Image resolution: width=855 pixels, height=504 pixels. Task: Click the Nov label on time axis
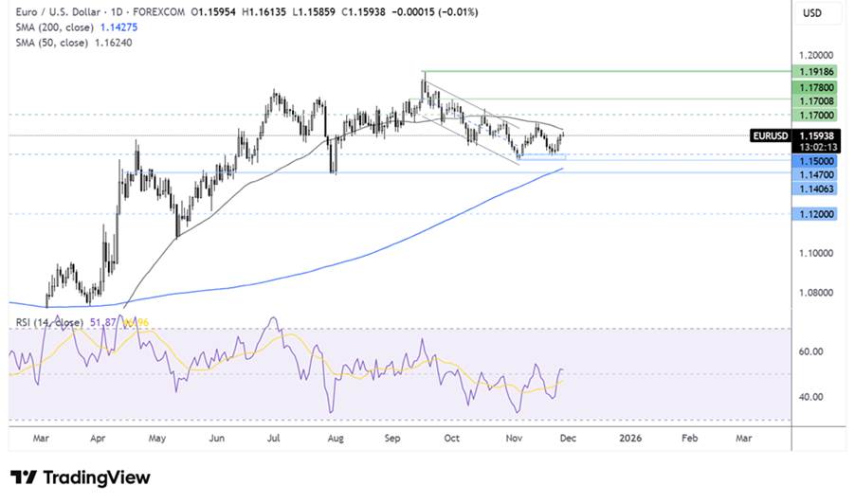515,439
